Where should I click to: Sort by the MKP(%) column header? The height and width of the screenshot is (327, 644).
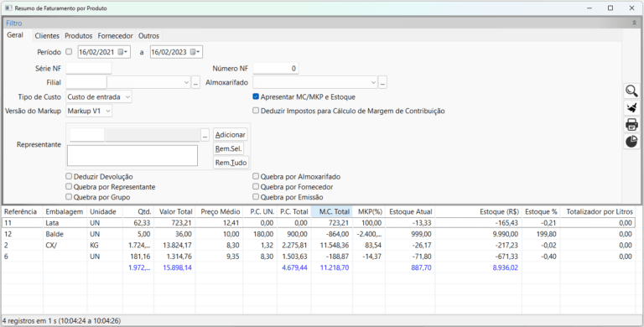369,211
